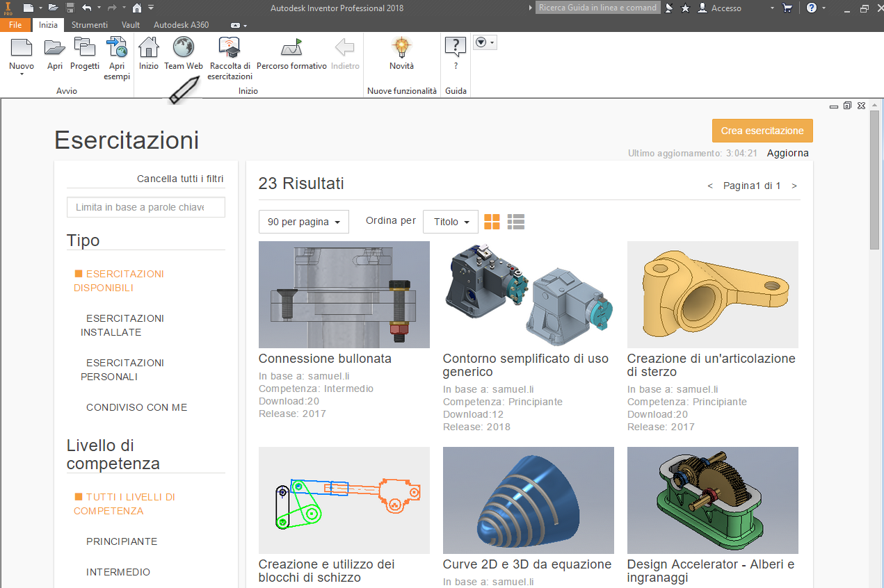Click Cancella tutti i filtri link
Screen dimensions: 884x588
180,179
